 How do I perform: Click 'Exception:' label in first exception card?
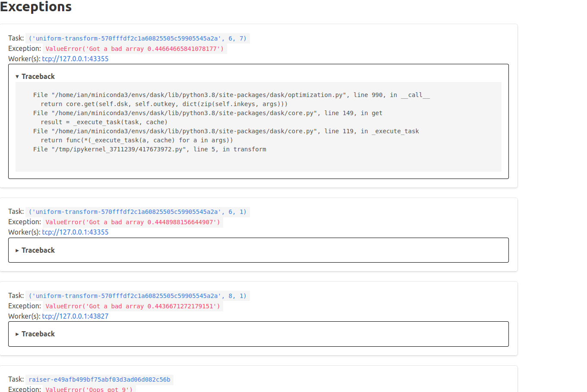pyautogui.click(x=25, y=48)
